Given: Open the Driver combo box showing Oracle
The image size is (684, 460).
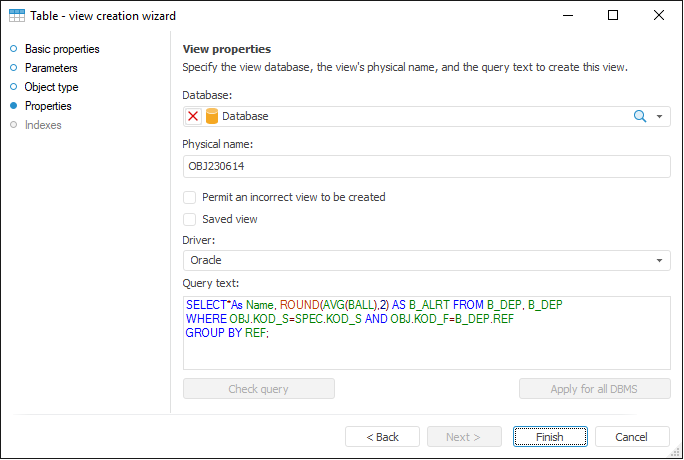Looking at the screenshot, I should click(x=426, y=260).
